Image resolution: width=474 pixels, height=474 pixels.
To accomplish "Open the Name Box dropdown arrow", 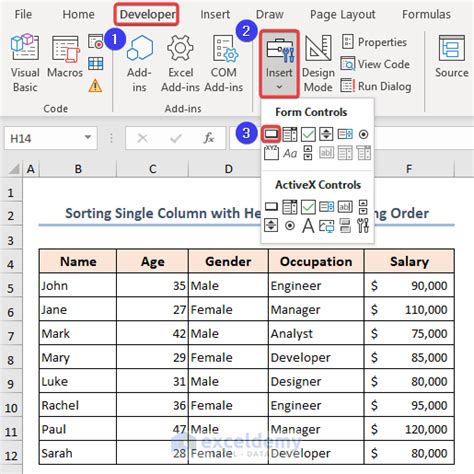I will click(88, 137).
